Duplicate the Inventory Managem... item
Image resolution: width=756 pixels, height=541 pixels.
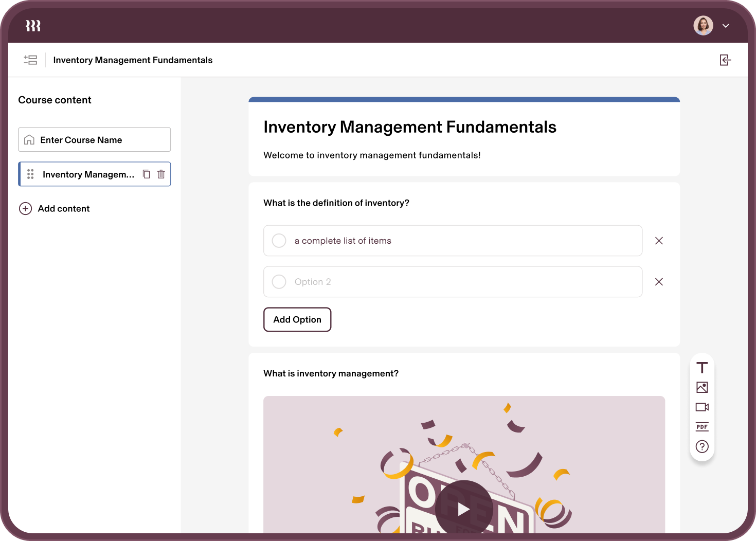146,174
